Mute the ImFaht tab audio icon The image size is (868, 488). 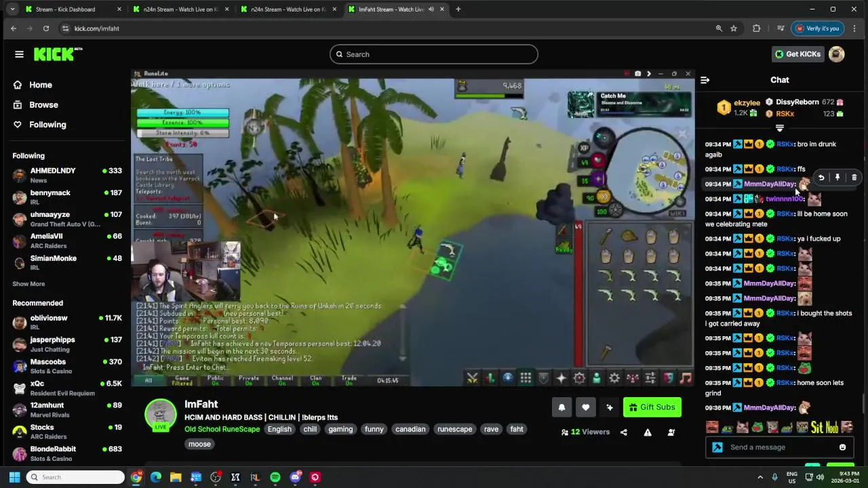(x=431, y=9)
